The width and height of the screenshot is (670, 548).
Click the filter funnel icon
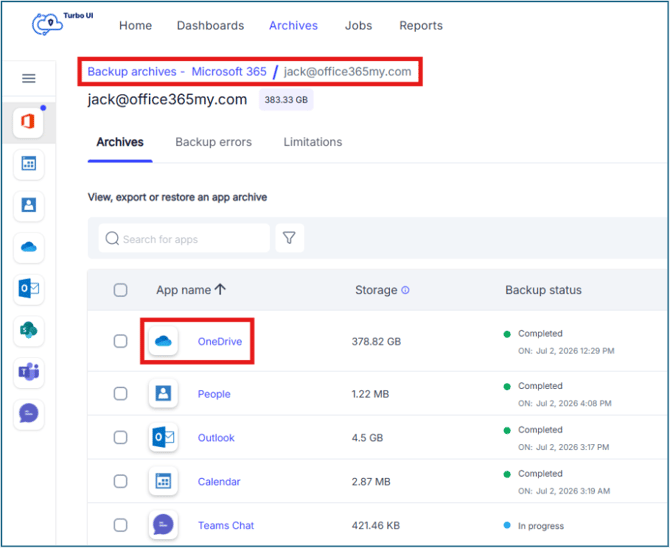click(x=289, y=238)
